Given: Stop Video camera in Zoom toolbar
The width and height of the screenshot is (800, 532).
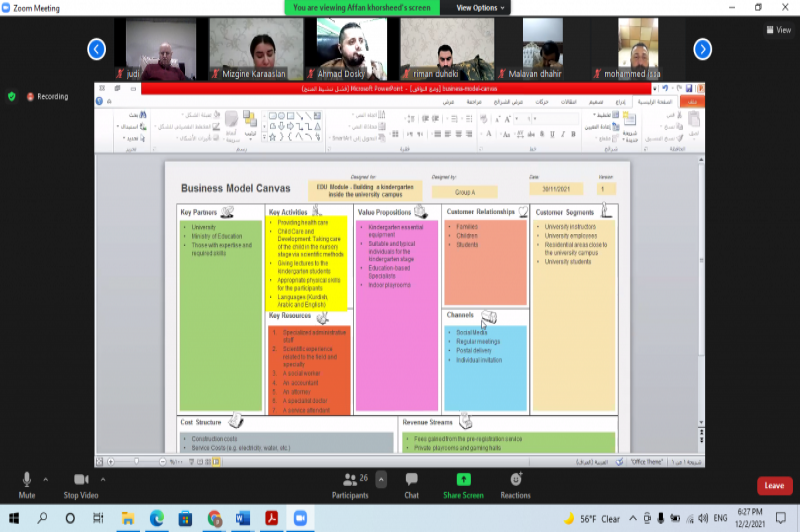Looking at the screenshot, I should [80, 480].
